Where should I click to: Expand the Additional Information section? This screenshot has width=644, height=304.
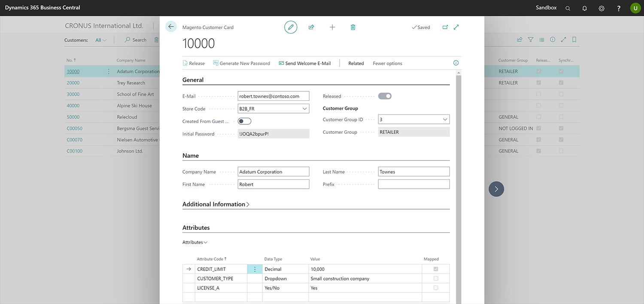tap(216, 205)
